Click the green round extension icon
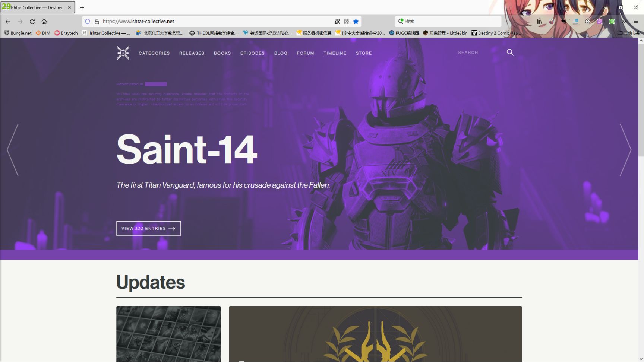 [612, 22]
